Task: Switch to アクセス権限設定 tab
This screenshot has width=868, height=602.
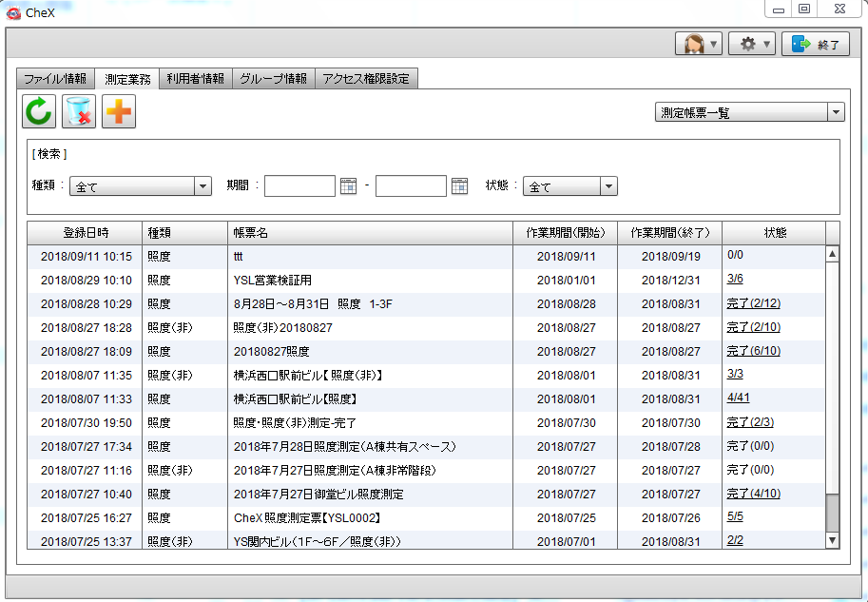Action: [366, 79]
